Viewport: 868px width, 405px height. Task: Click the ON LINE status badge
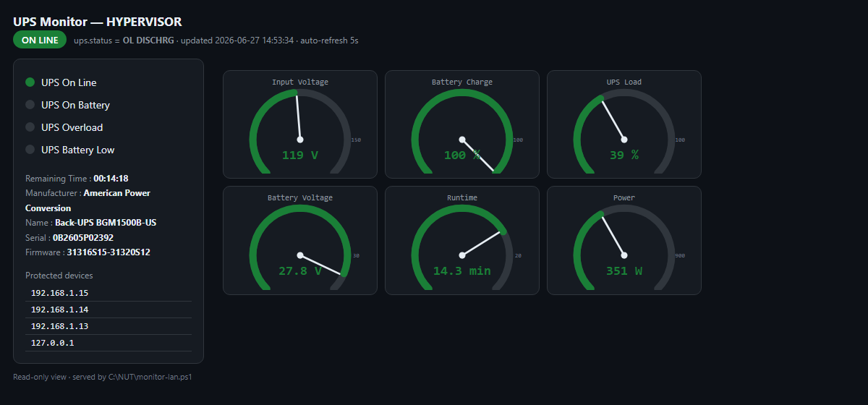pyautogui.click(x=40, y=40)
